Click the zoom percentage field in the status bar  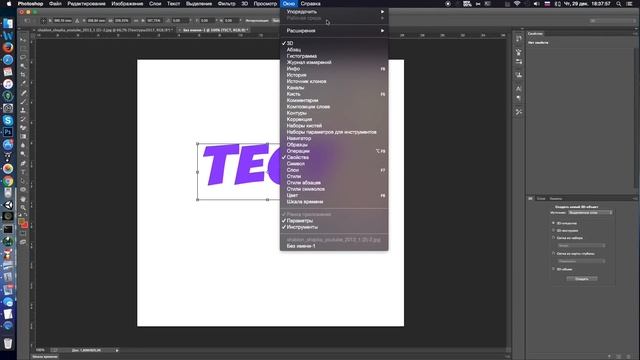pyautogui.click(x=40, y=350)
